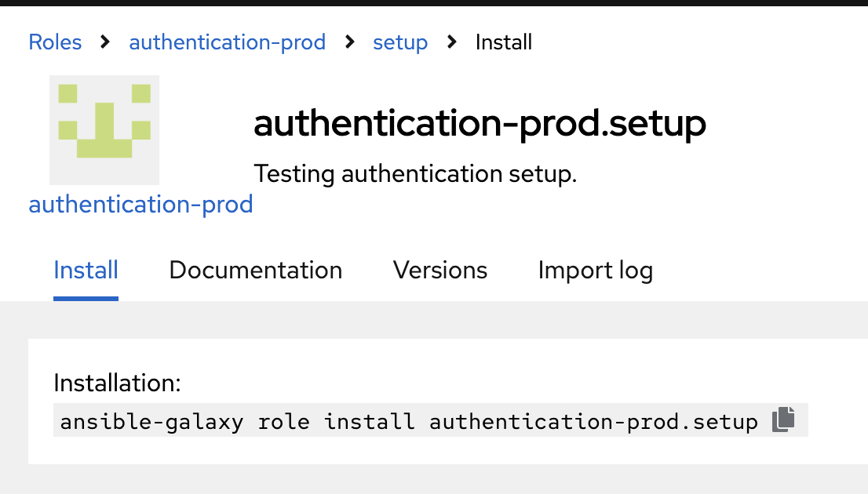Copy the ansible-galaxy install command
Screen dimensions: 868x494
click(783, 420)
